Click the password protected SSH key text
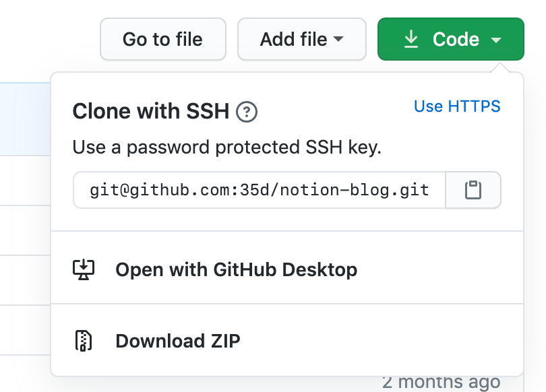Viewport: 546px width, 392px height. pos(226,147)
